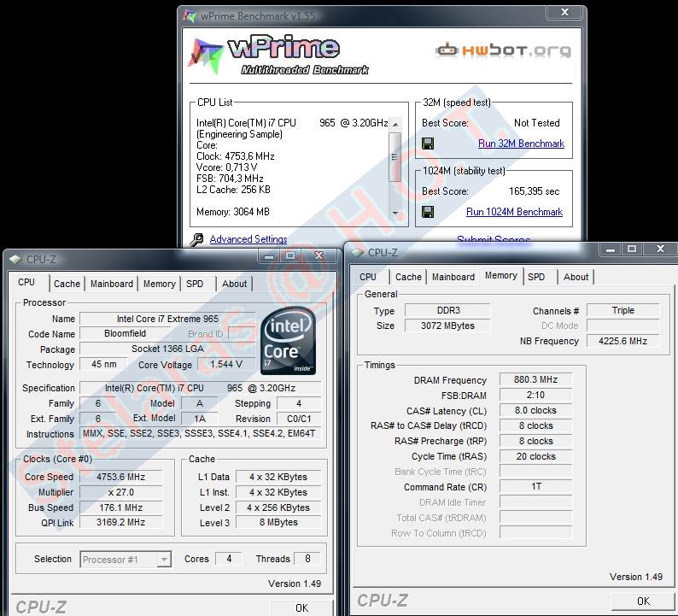Image resolution: width=678 pixels, height=616 pixels.
Task: Open the Processor #1 selection dropdown
Action: (x=126, y=560)
